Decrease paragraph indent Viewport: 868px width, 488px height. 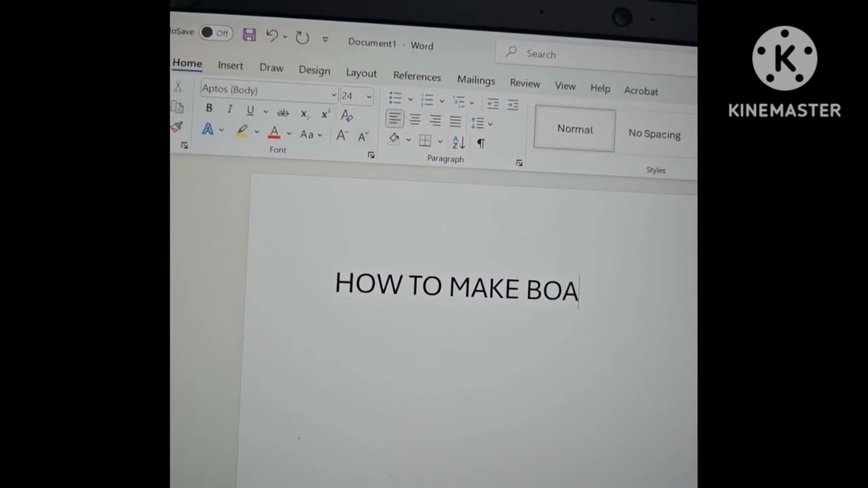point(493,104)
